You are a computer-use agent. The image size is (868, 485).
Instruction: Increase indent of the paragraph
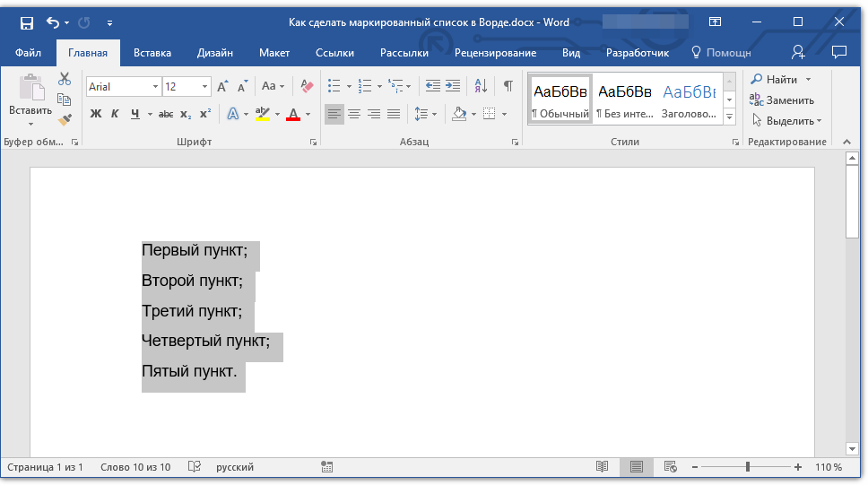click(453, 86)
